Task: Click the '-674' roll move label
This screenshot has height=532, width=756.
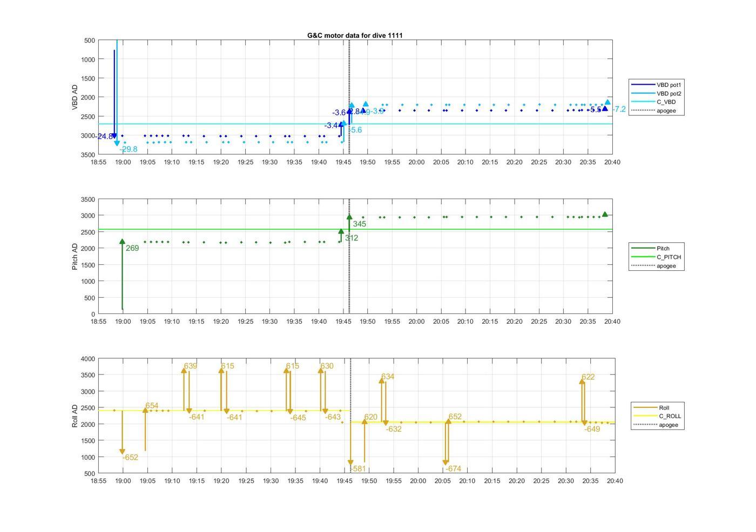Action: (454, 469)
